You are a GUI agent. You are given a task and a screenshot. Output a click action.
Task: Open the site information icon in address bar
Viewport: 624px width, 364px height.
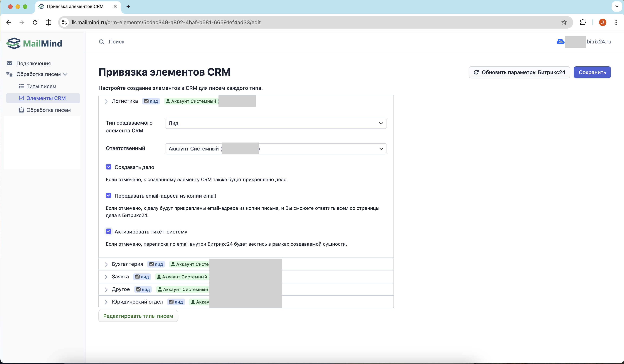click(64, 22)
